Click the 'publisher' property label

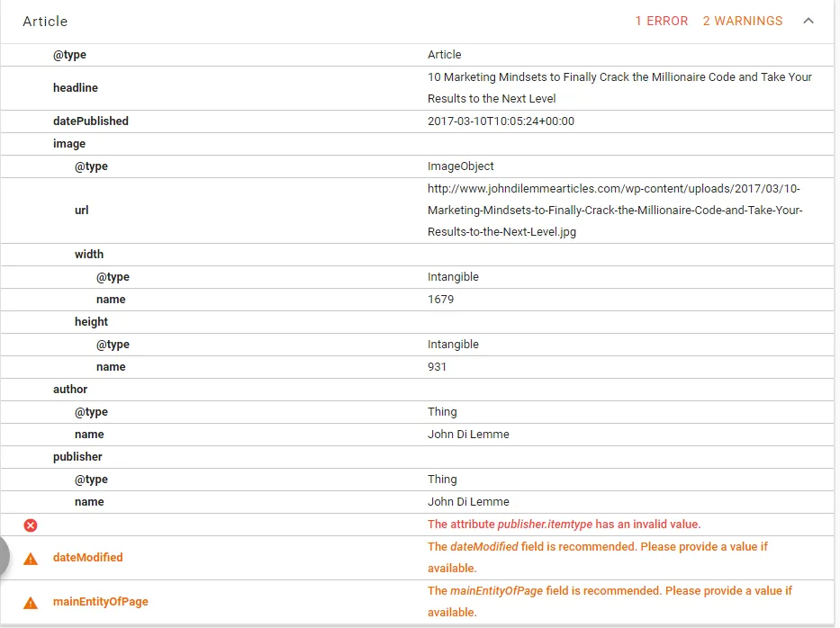click(x=77, y=457)
